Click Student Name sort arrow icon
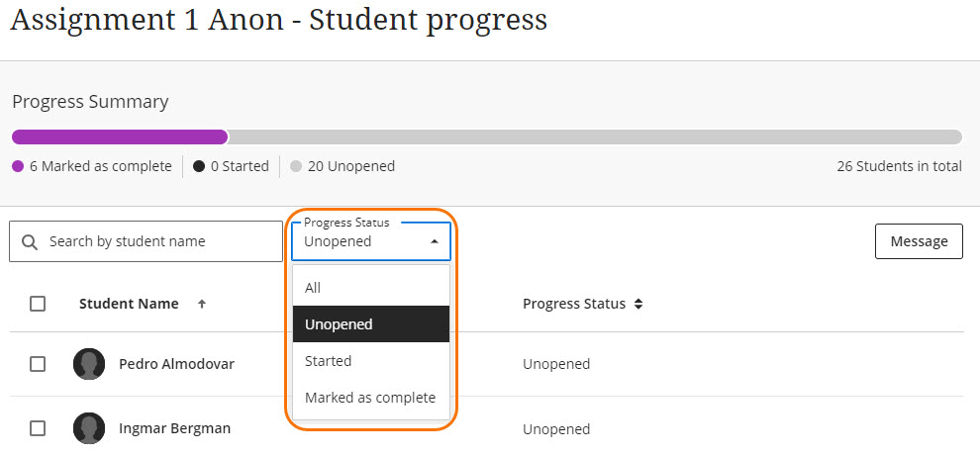 coord(202,305)
